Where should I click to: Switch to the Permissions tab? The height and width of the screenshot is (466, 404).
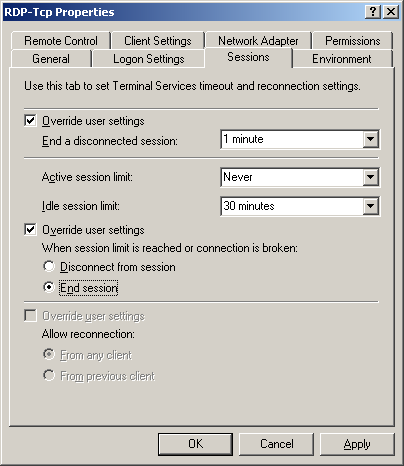353,41
